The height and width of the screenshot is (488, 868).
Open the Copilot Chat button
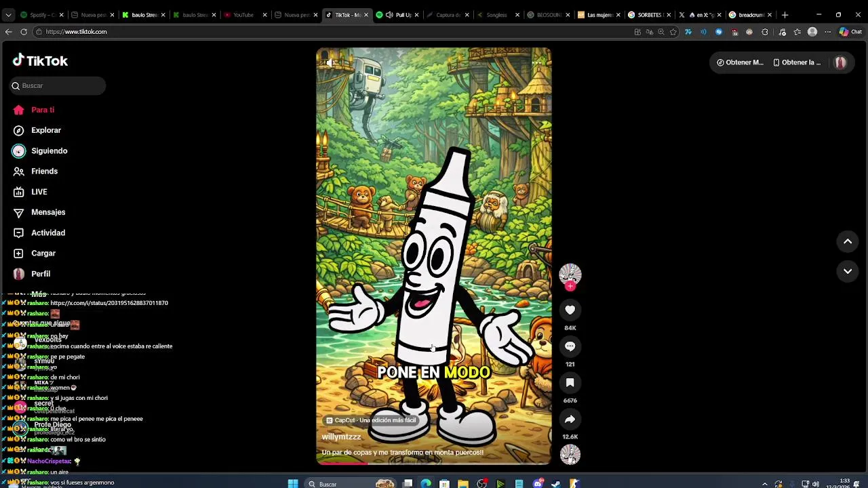coord(850,32)
